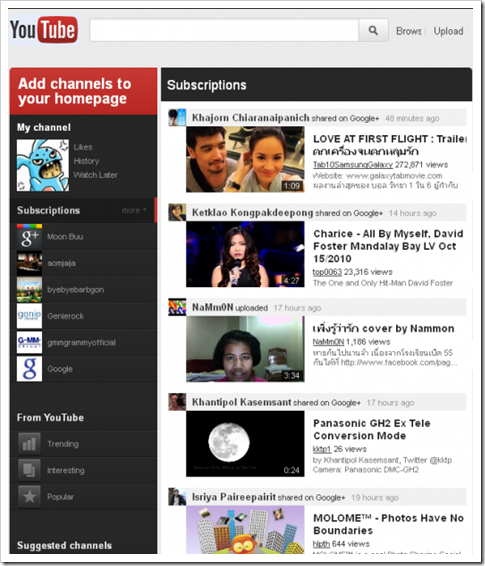Select aomjaja subscription label
The height and width of the screenshot is (566, 485).
click(x=61, y=263)
